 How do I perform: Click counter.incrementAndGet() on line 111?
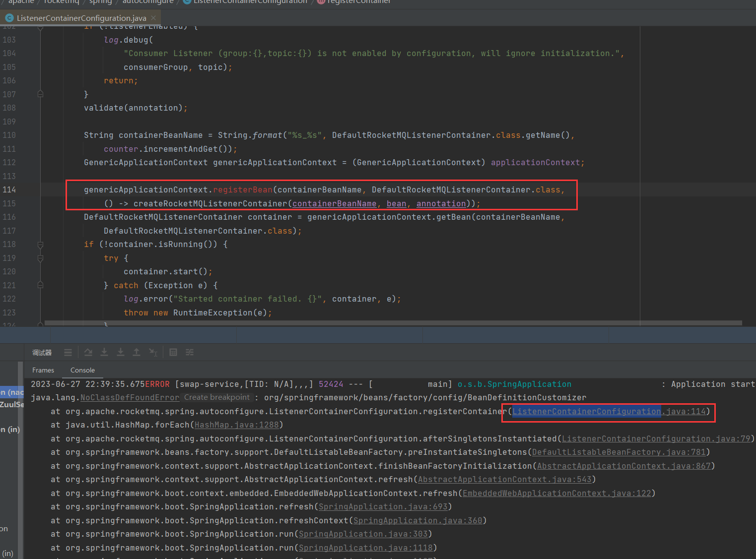[168, 149]
